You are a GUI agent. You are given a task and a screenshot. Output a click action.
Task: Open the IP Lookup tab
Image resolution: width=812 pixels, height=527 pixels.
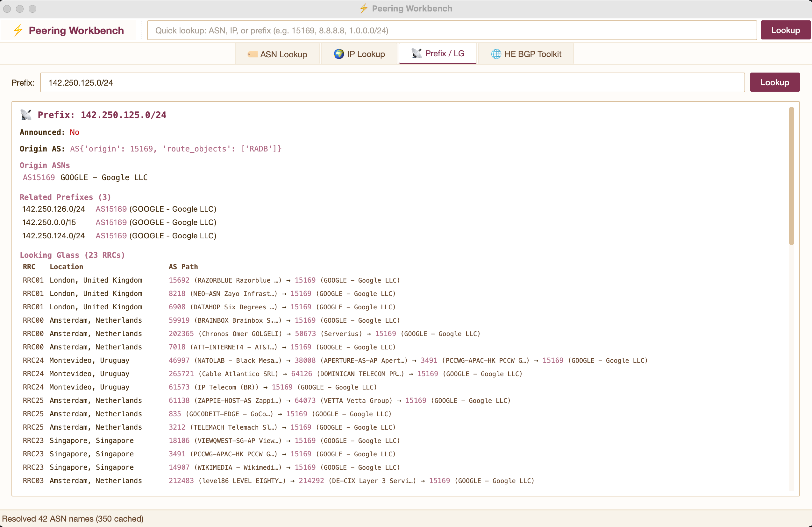tap(359, 54)
